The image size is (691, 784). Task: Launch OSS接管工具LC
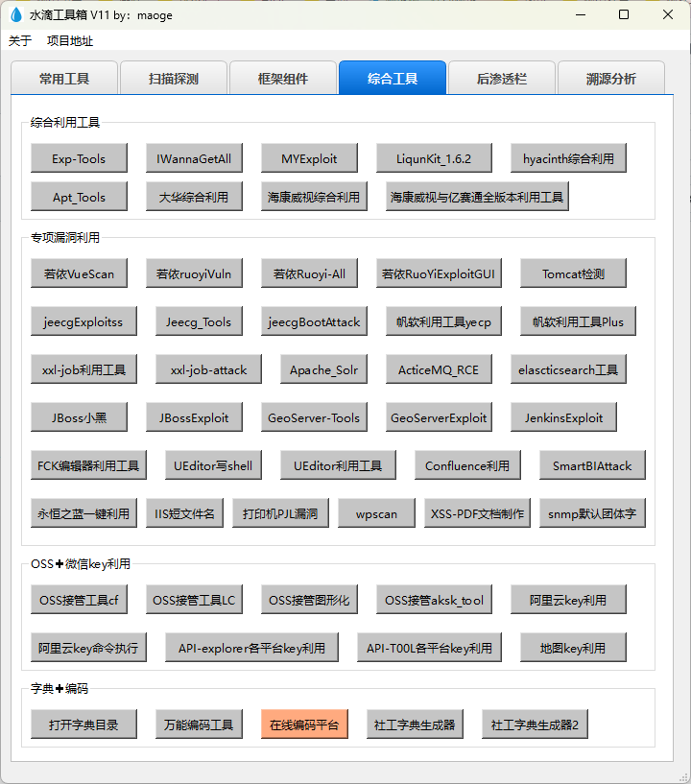click(194, 600)
